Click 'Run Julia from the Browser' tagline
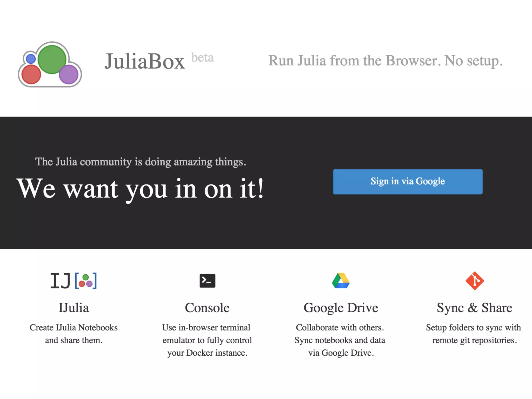Screen dimensions: 532x399 385,61
